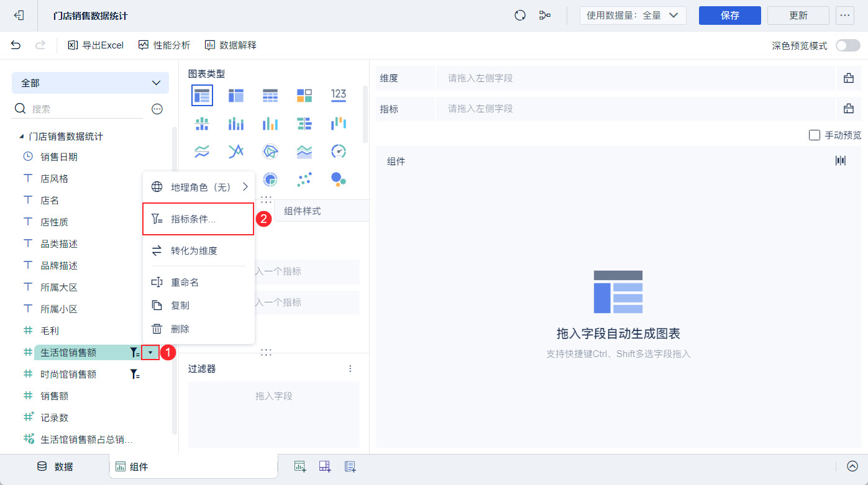Choose 删除 in the context menu
This screenshot has height=485, width=868.
pos(199,329)
